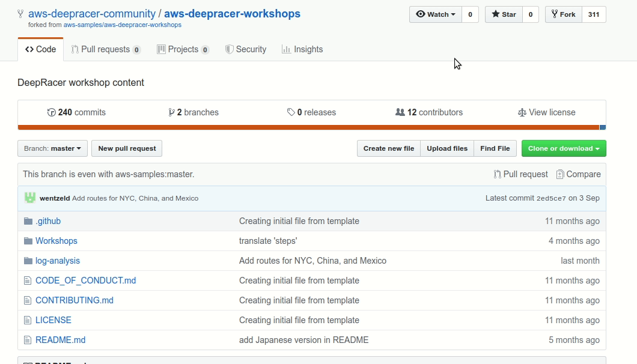The height and width of the screenshot is (364, 637).
Task: Open the Pull requests tab
Action: [x=106, y=50]
